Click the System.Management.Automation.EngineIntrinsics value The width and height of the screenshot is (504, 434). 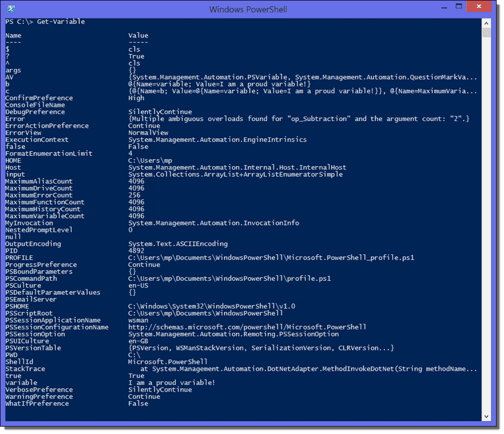[x=218, y=140]
